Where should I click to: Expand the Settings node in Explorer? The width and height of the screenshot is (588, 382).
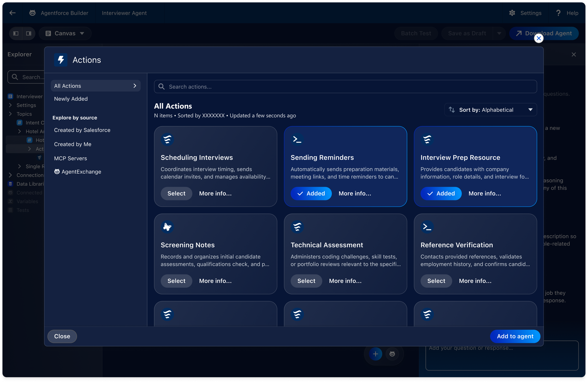point(10,105)
